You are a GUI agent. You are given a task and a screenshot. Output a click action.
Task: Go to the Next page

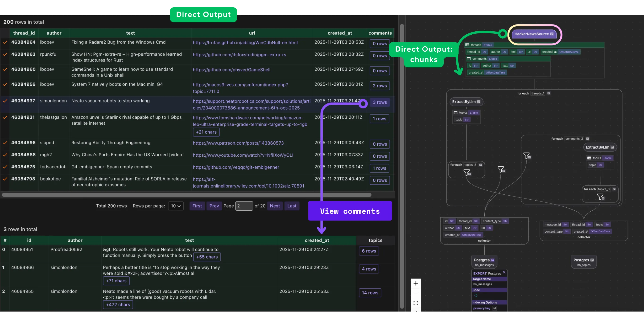[x=275, y=206]
